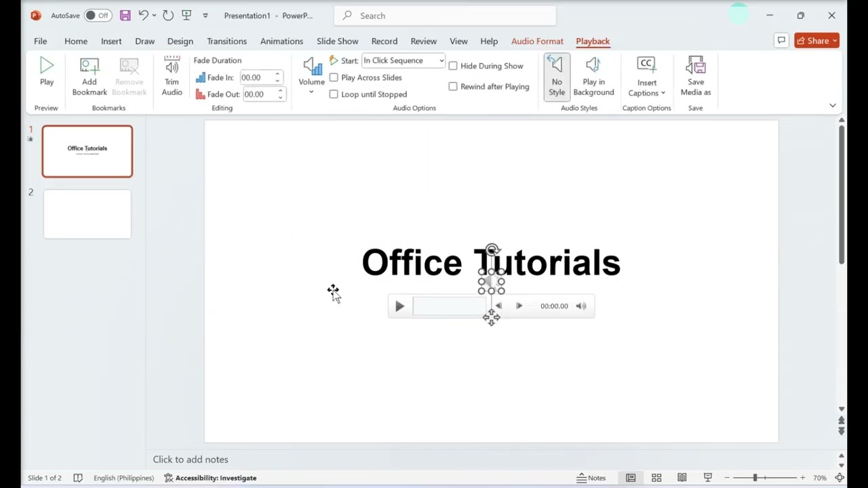This screenshot has height=488, width=868.
Task: Decrease the Fade Out value with the down spinner
Action: tap(280, 98)
